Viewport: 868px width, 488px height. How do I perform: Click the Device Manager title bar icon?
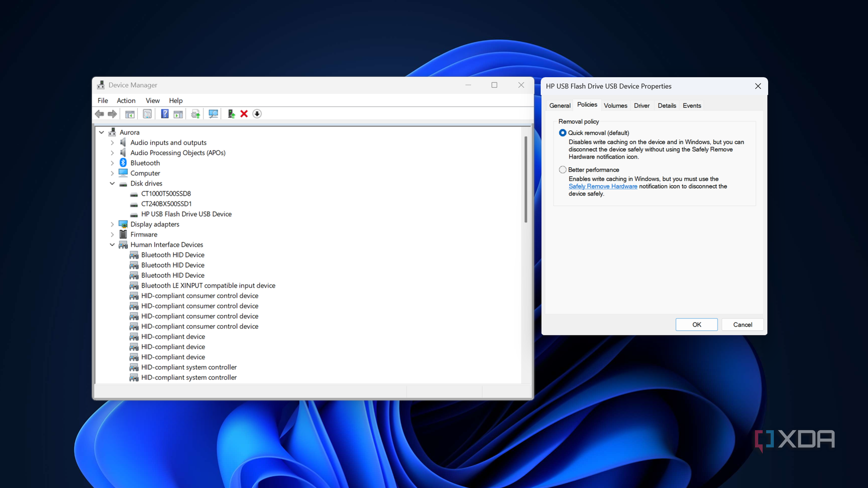[x=100, y=85]
